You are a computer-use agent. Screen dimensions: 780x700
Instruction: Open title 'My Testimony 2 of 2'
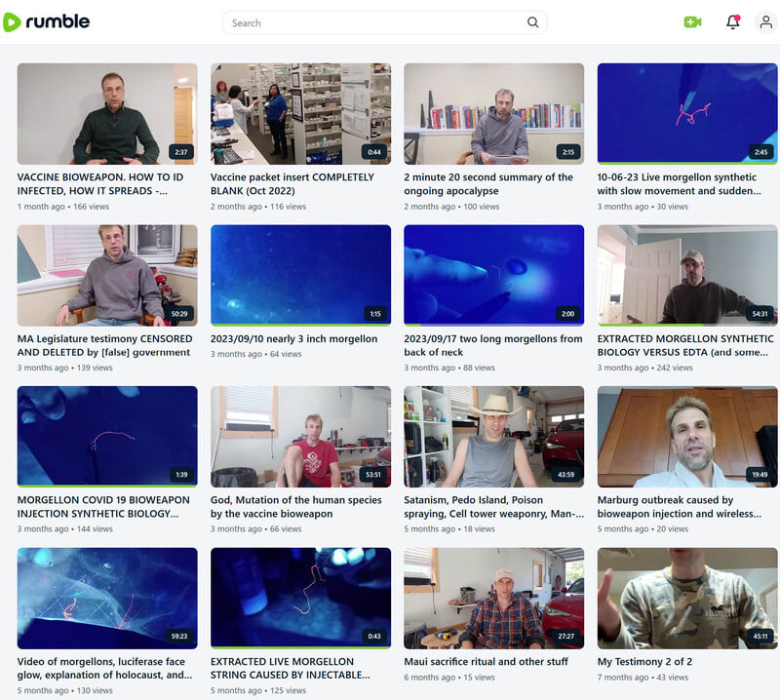(644, 662)
